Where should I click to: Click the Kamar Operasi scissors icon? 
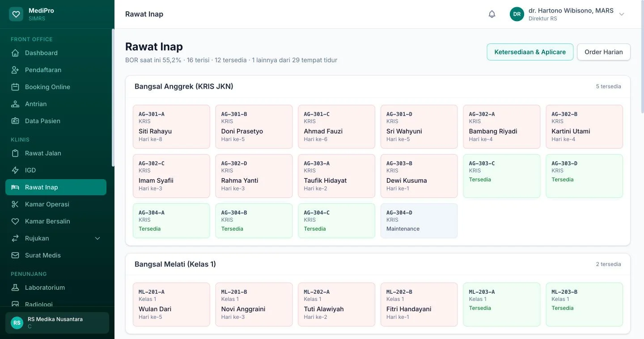[15, 204]
